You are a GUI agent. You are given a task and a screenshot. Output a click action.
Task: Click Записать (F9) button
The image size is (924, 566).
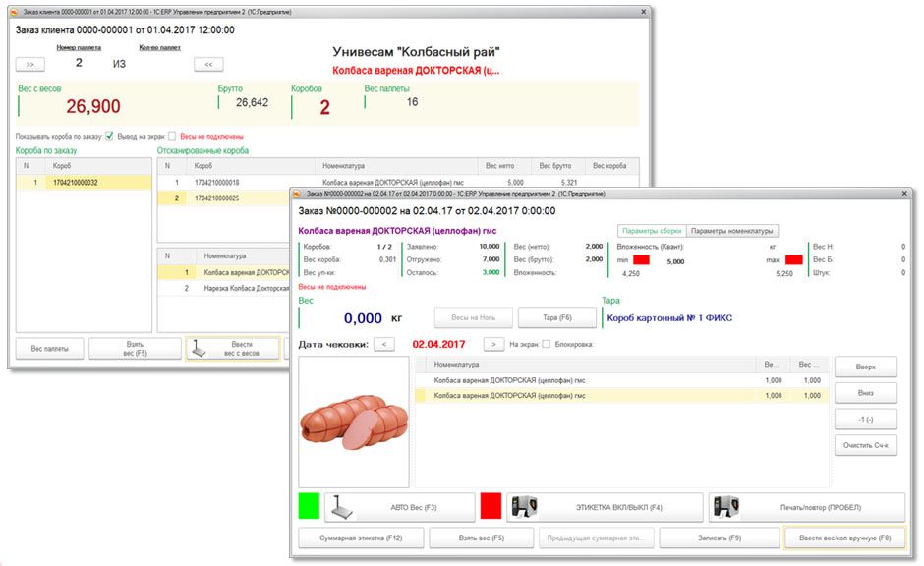[719, 538]
